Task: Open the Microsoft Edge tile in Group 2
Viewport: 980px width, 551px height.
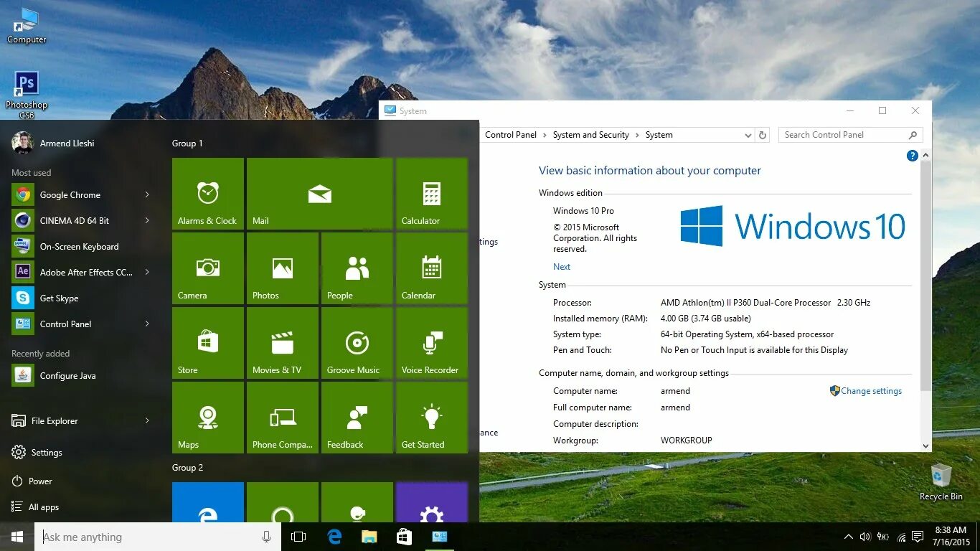Action: click(208, 502)
